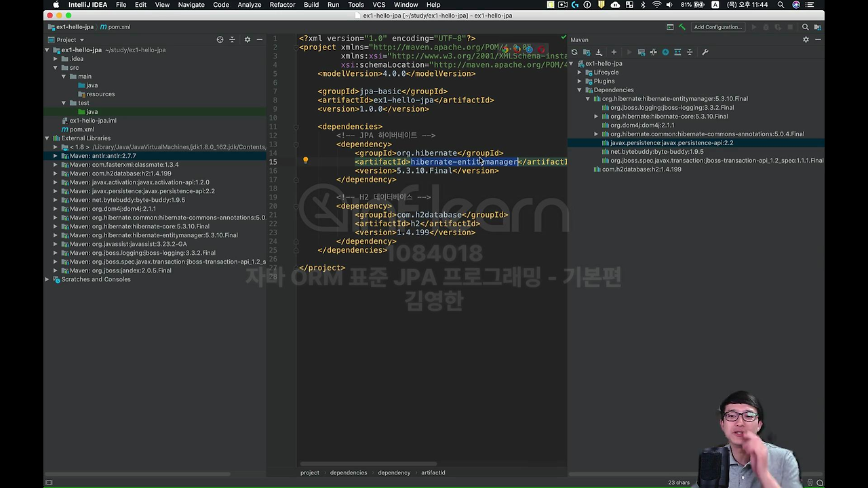868x488 pixels.
Task: Toggle Maven Offline Mode icon
Action: (x=654, y=52)
